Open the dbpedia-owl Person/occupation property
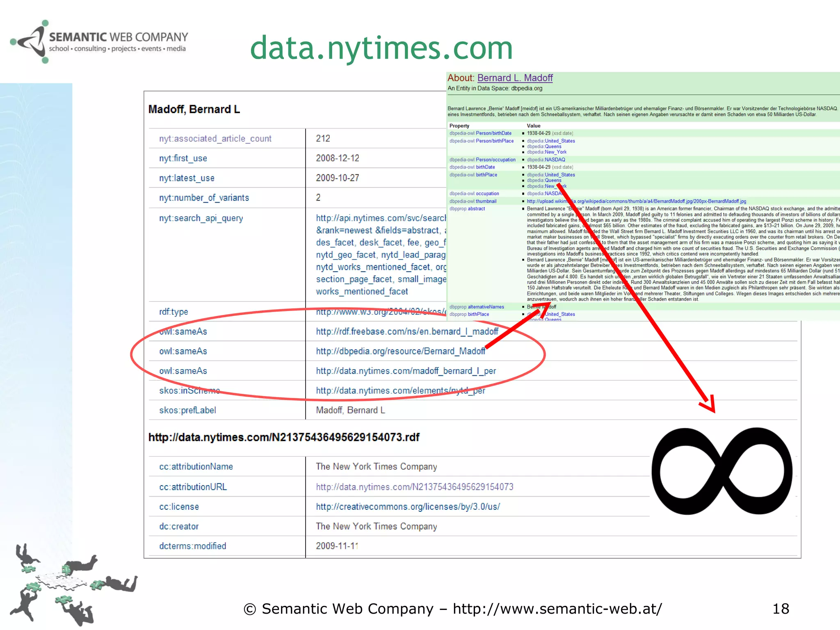Viewport: 840px width, 630px height. click(482, 160)
